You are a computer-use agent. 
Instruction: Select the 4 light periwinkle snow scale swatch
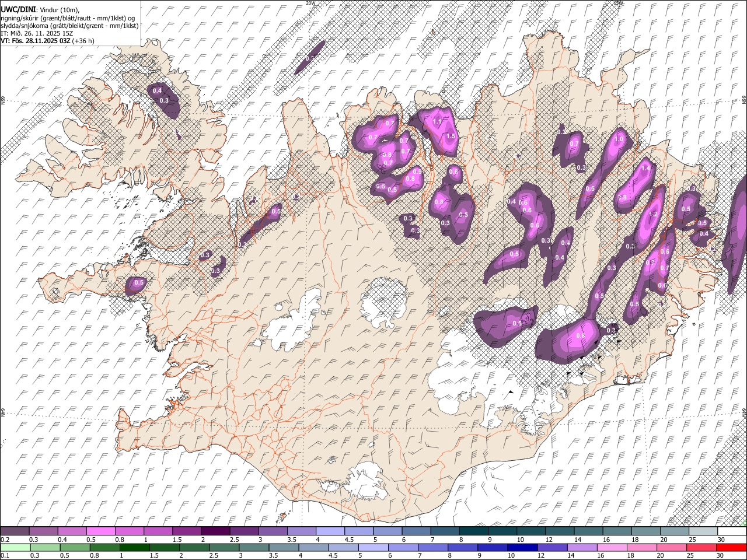(330, 531)
